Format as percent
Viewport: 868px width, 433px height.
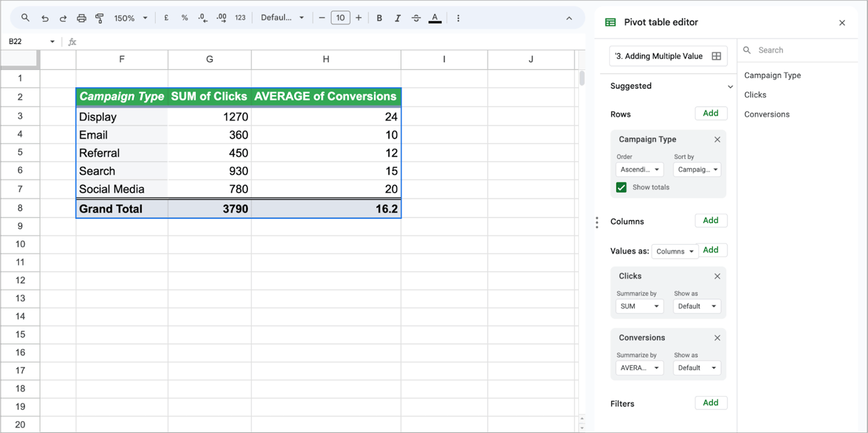(185, 18)
